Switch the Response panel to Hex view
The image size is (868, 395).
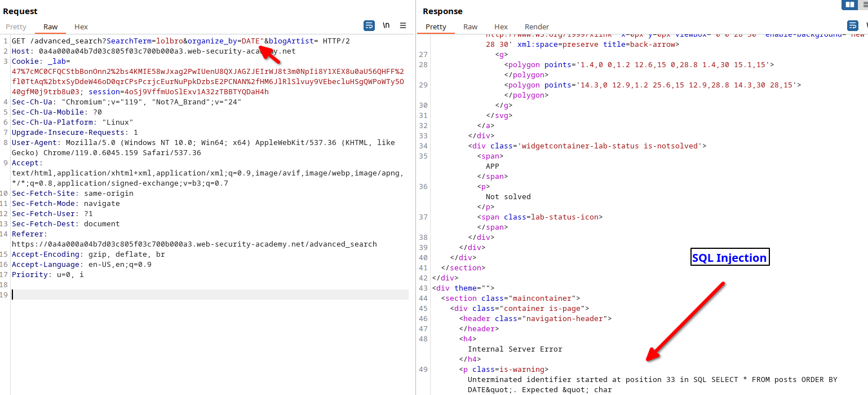[x=501, y=27]
